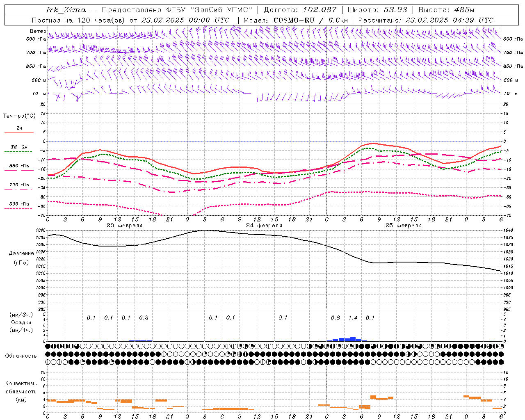Click the 'Давление' pressure panel label
The width and height of the screenshot is (525, 420).
pyautogui.click(x=21, y=253)
